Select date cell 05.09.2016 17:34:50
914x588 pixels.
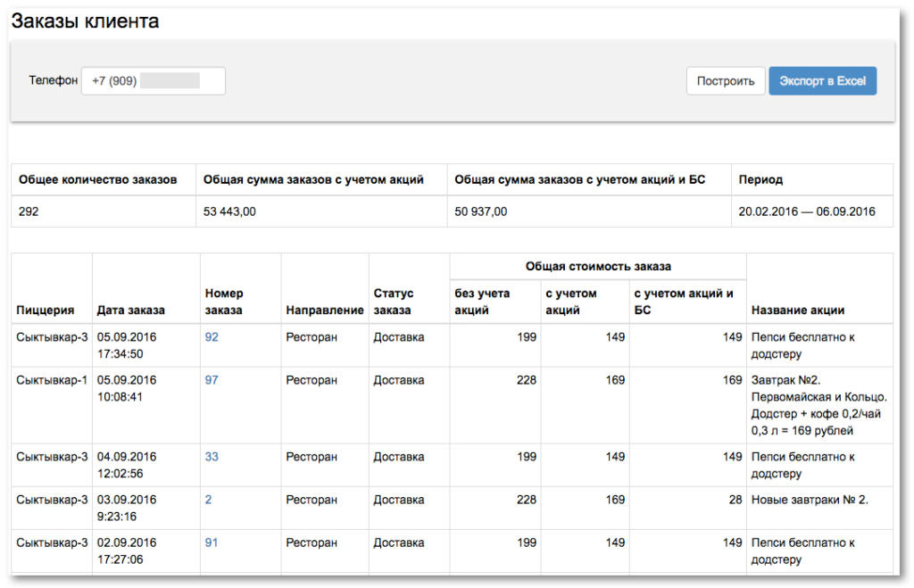tap(127, 345)
